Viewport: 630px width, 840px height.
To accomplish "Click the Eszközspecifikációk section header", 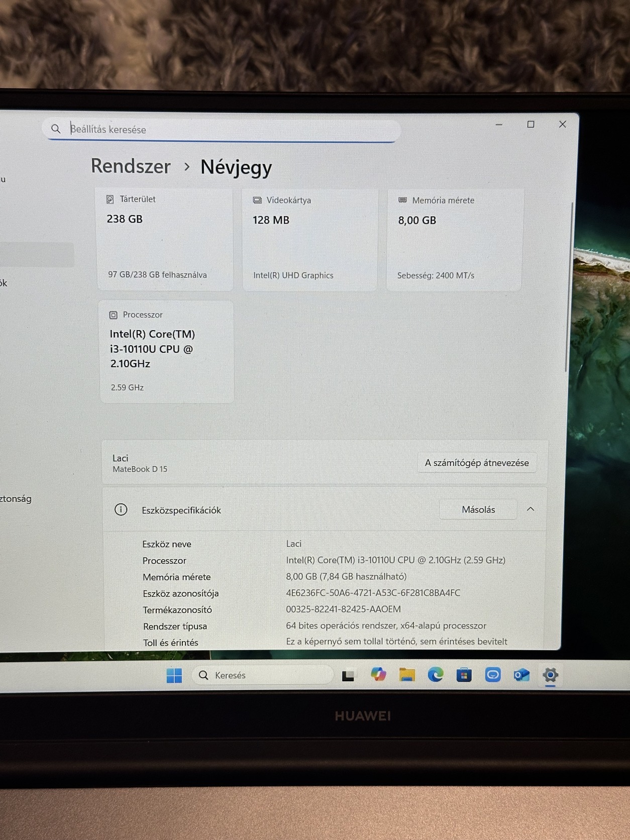I will pyautogui.click(x=325, y=509).
